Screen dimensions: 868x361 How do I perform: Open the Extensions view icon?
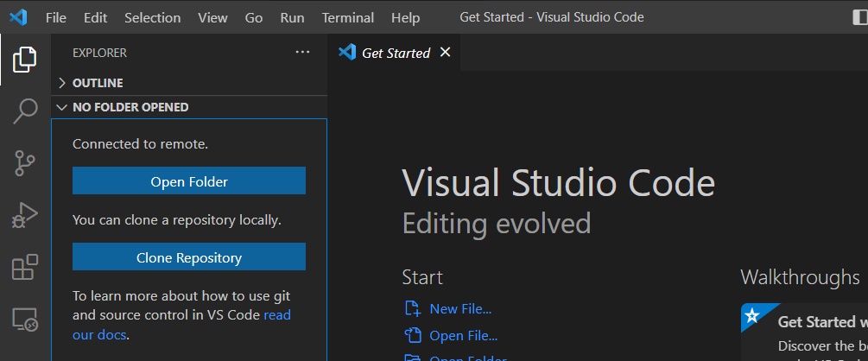coord(25,268)
